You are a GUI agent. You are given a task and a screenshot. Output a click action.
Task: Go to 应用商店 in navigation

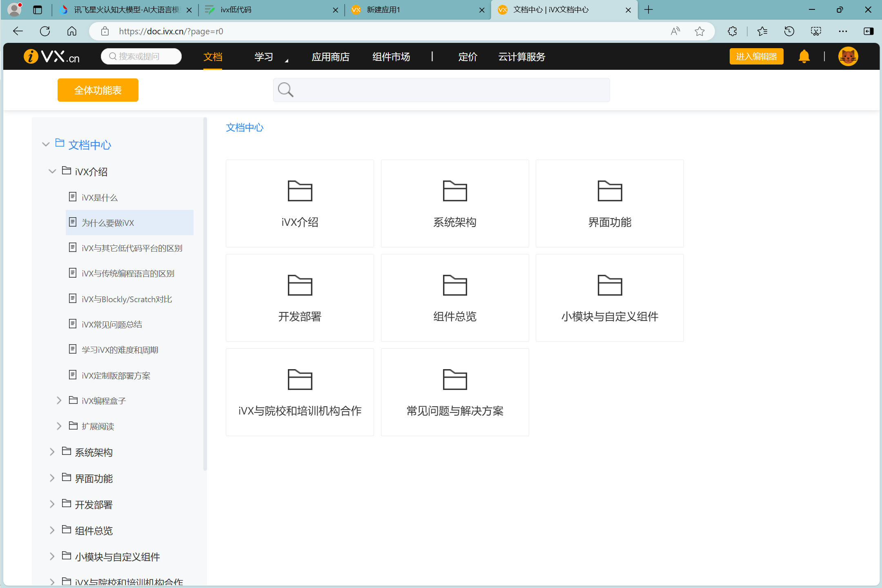point(330,57)
